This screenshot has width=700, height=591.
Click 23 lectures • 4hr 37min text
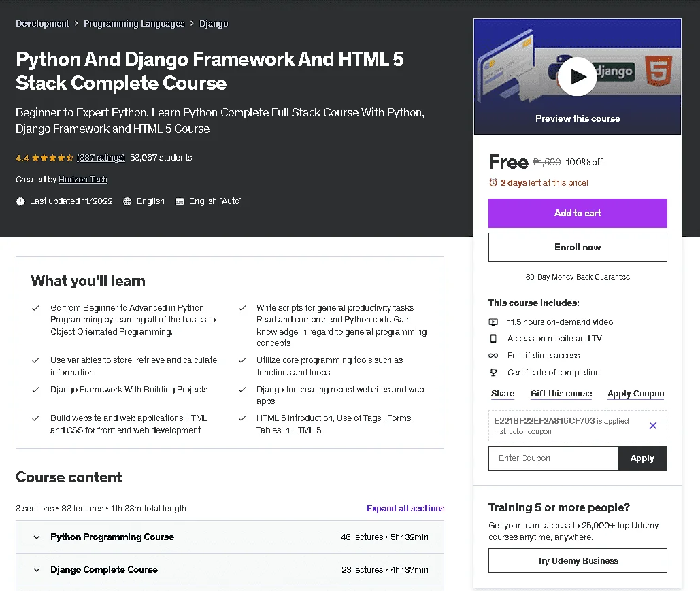tap(385, 569)
